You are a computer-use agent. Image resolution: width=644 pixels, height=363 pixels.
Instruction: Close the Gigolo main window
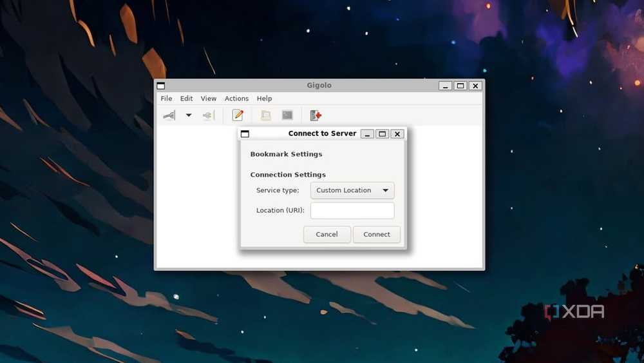476,86
